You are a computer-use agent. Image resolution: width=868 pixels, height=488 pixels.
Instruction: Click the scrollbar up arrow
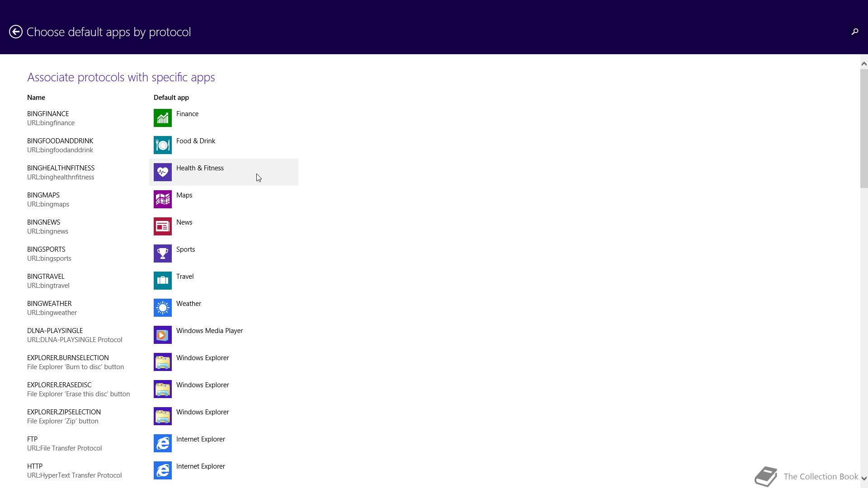point(864,64)
